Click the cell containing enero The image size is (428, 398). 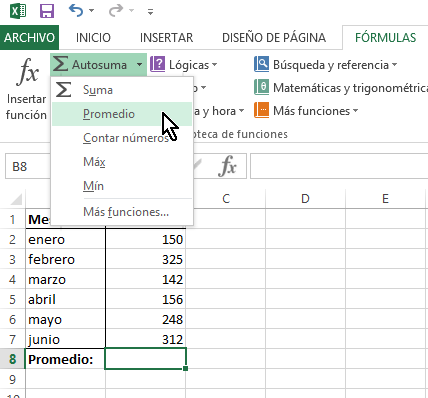point(65,239)
